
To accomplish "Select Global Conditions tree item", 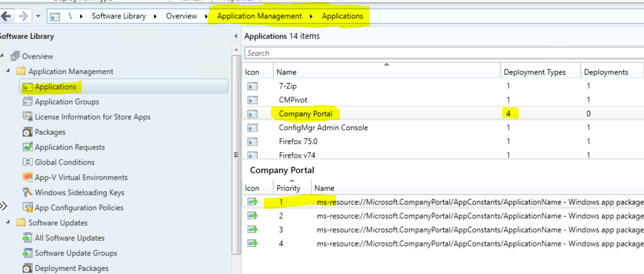I will (x=65, y=162).
